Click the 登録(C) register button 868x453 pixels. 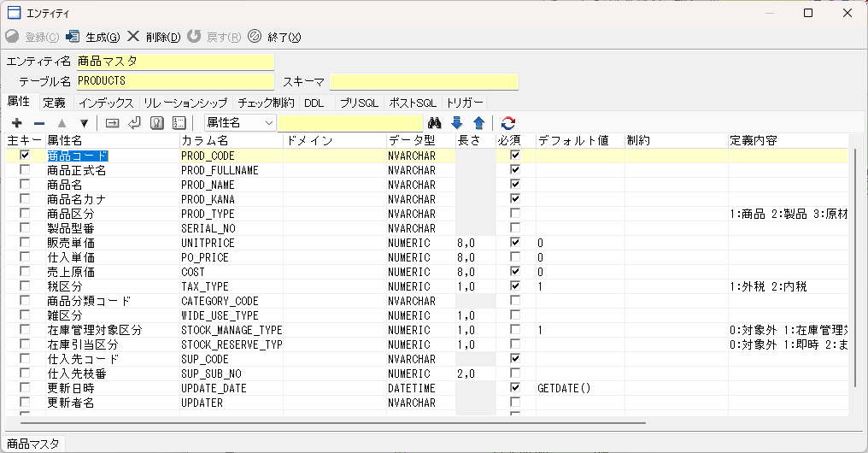point(32,37)
